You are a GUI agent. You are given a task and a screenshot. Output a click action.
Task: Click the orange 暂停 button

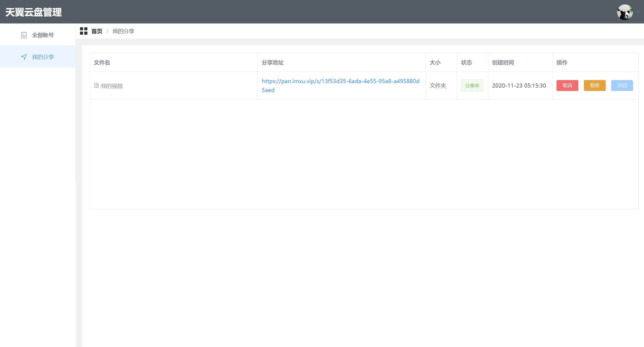[595, 86]
